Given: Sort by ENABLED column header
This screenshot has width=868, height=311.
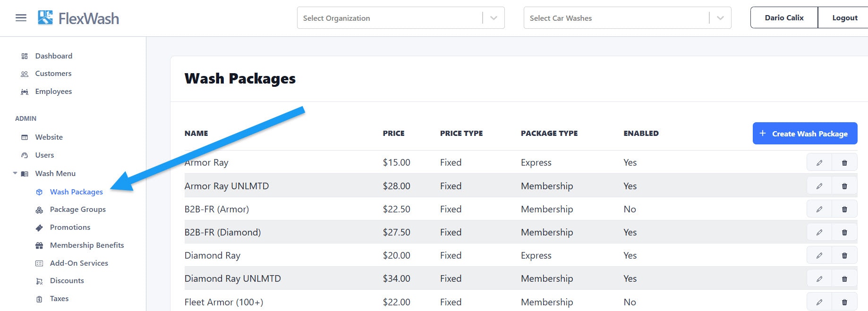Looking at the screenshot, I should pos(641,134).
